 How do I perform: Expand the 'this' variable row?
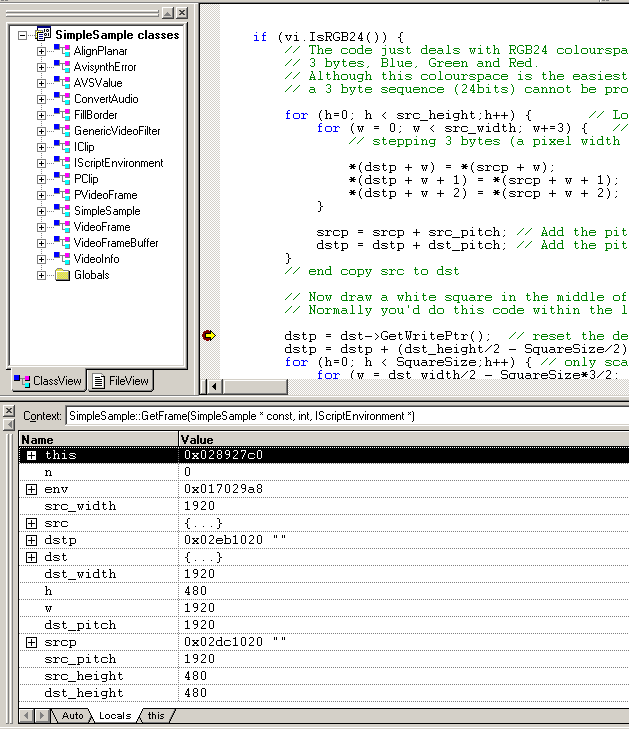point(31,455)
